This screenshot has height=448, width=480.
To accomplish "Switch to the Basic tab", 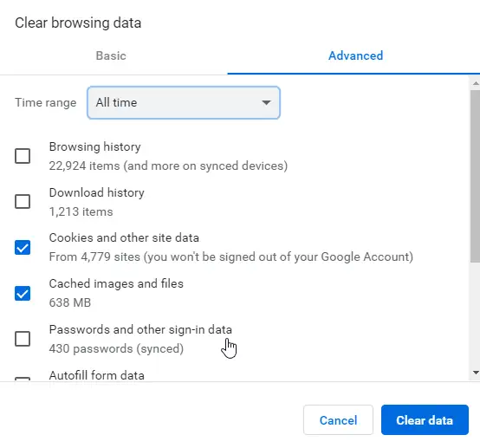I will (111, 55).
